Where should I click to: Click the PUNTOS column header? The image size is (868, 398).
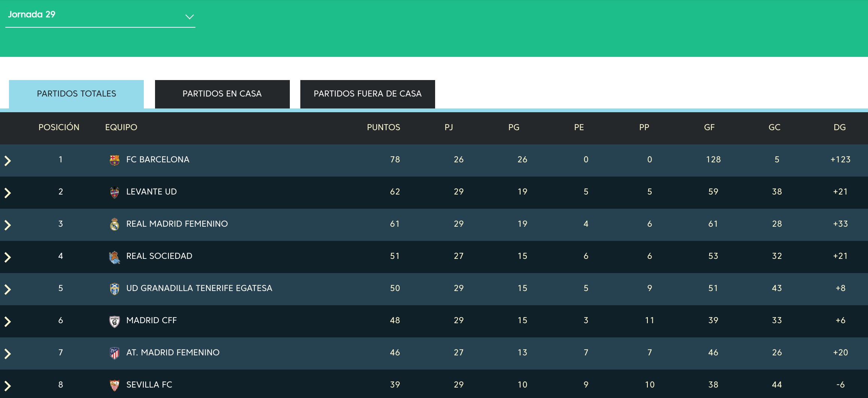[383, 128]
